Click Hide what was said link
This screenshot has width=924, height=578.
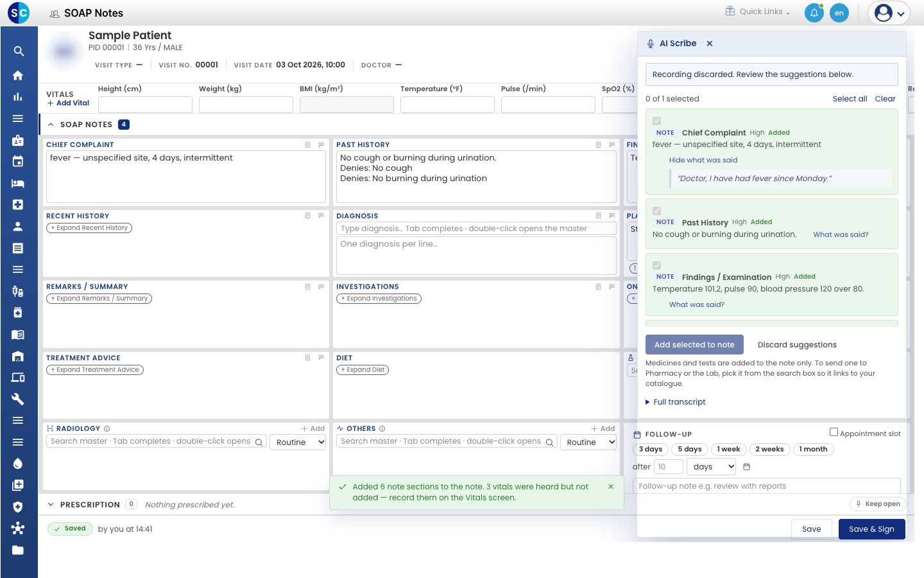[703, 161]
